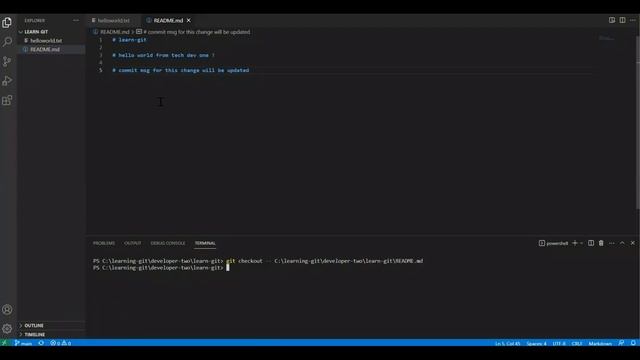Open the launch profile dropdown arrow
The width and height of the screenshot is (640, 360).
(x=582, y=243)
